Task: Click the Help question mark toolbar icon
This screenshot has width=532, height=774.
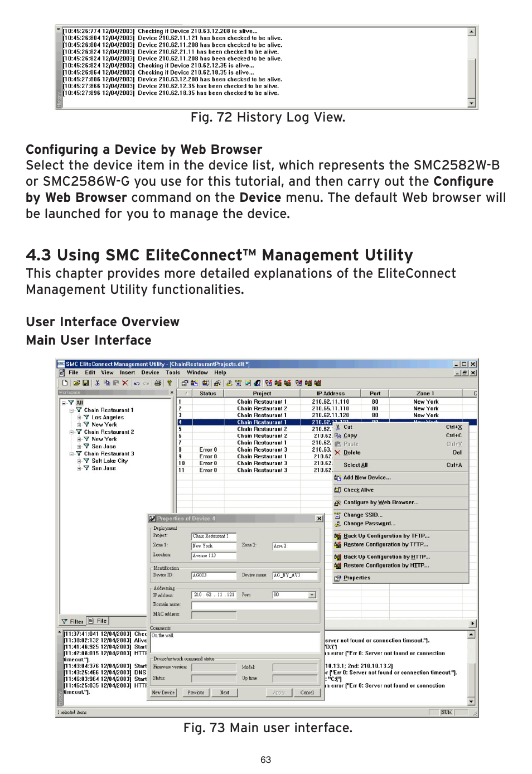Action: 170,383
